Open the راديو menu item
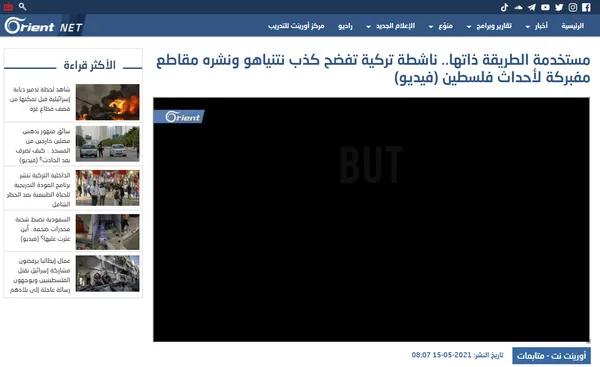This screenshot has width=600, height=367. (345, 26)
